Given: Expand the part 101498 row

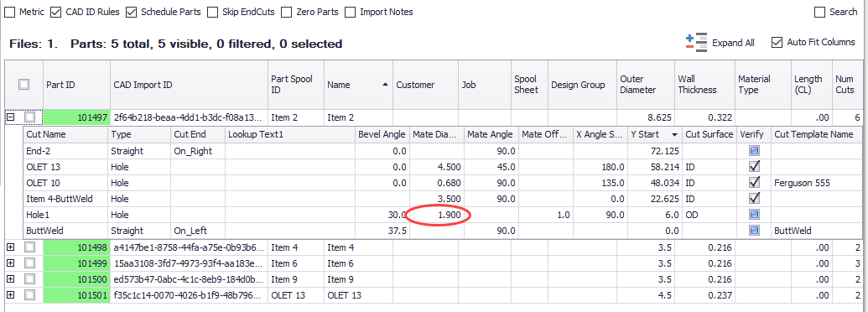Looking at the screenshot, I should (x=10, y=247).
